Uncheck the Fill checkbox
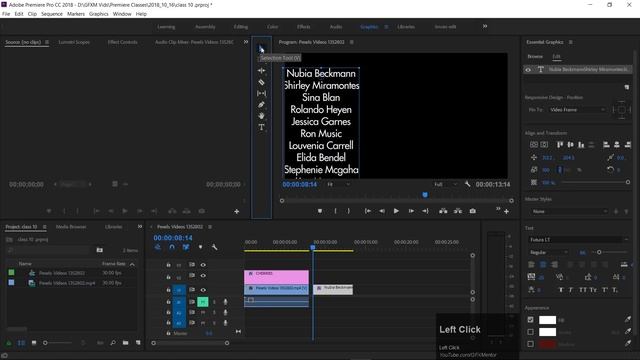 [530, 320]
